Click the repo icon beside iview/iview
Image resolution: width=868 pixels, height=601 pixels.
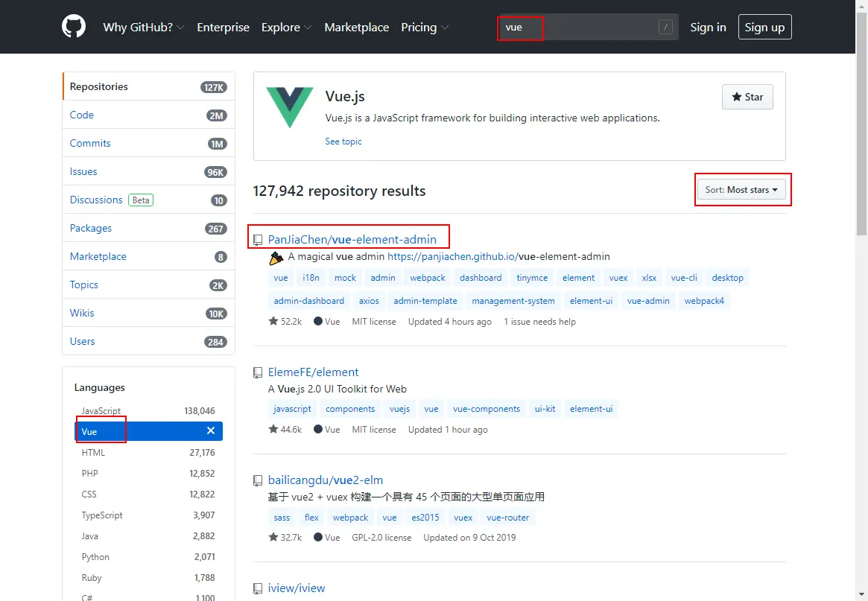coord(258,588)
